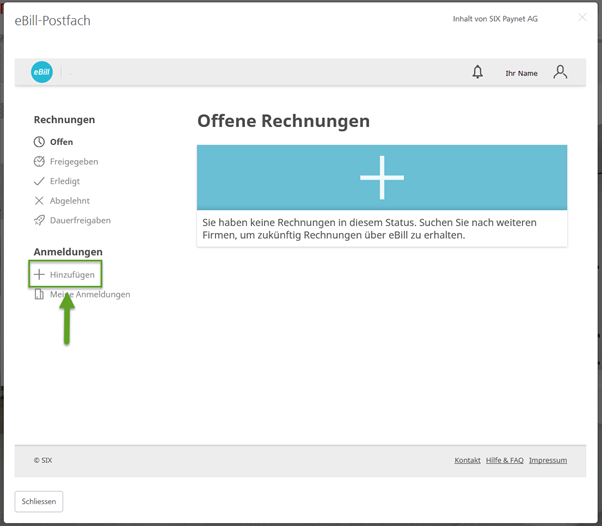602x526 pixels.
Task: Click the 'Sie haben keine Rechnungen' message text
Action: click(369, 229)
